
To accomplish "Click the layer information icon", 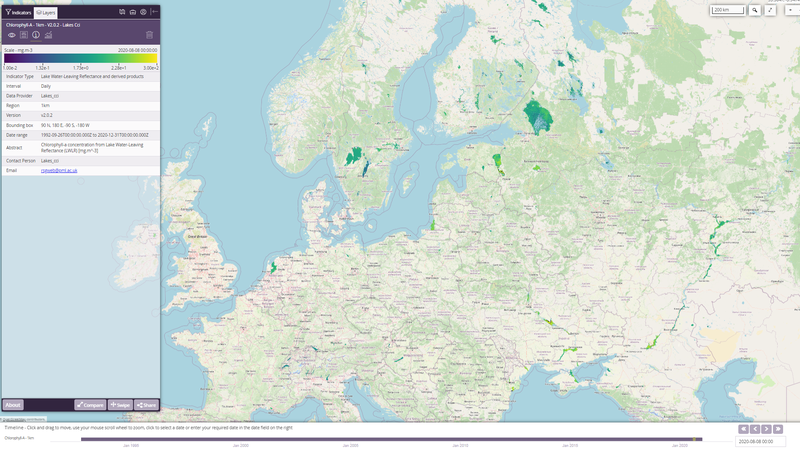I will pyautogui.click(x=36, y=35).
